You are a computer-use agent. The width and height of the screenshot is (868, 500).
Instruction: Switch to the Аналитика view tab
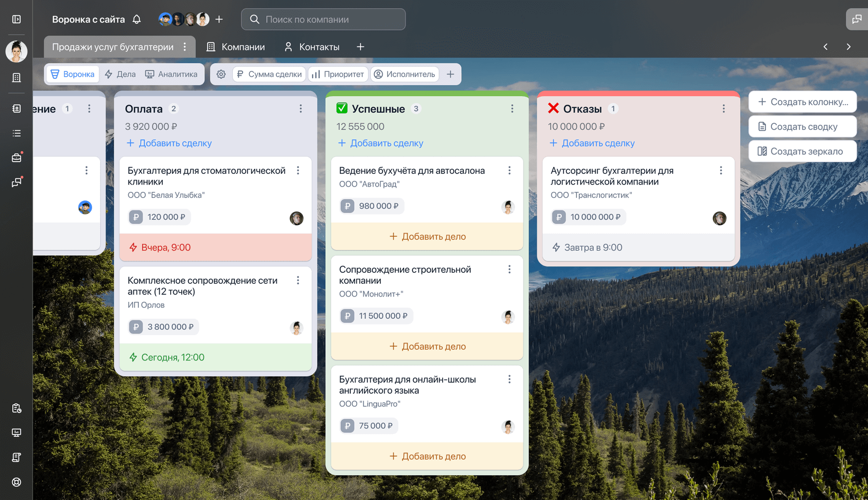click(x=171, y=75)
